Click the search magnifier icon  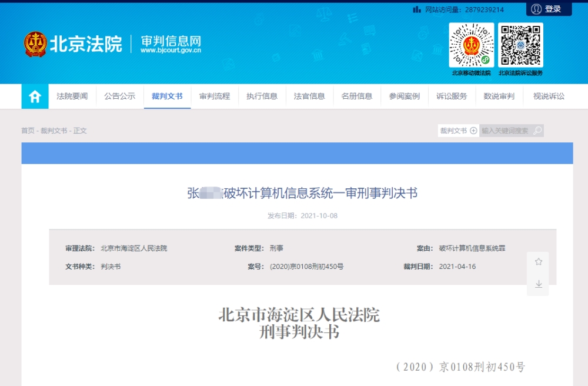pyautogui.click(x=537, y=131)
